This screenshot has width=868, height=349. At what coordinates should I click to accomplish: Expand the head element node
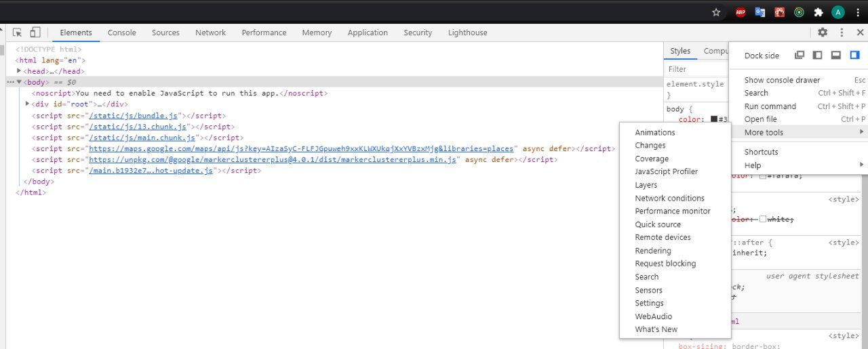[20, 70]
